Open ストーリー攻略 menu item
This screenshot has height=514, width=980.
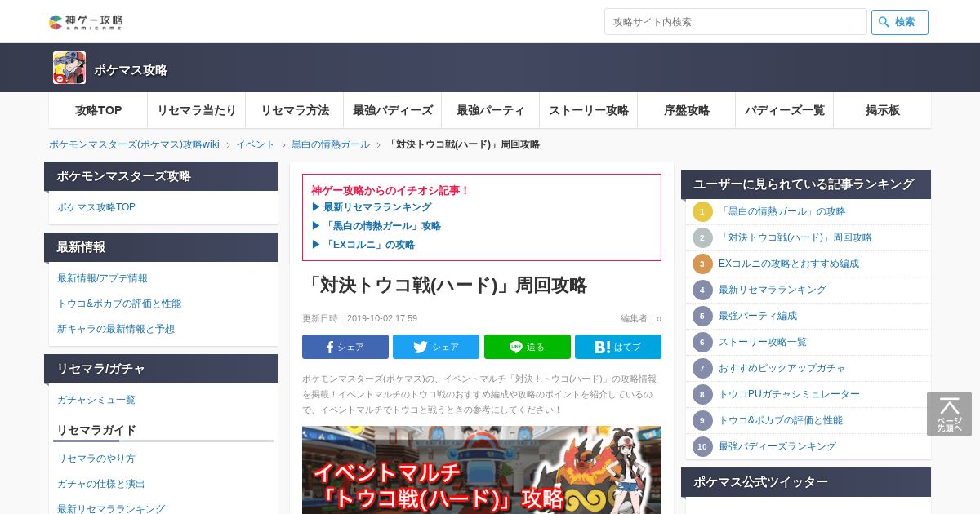tap(588, 110)
